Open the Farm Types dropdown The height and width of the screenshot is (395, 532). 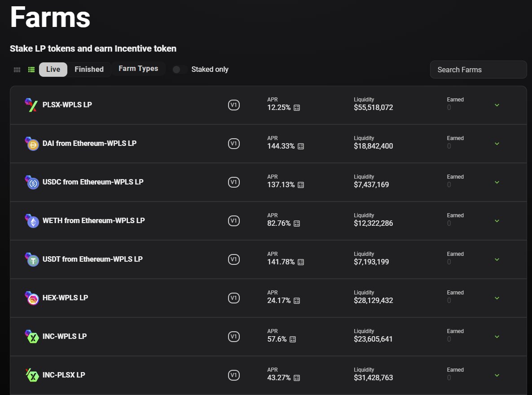tap(138, 69)
